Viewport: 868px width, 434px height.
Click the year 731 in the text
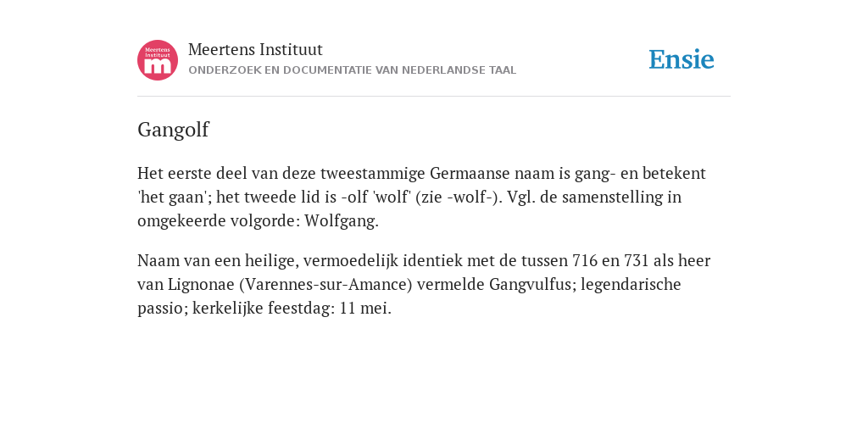point(636,260)
